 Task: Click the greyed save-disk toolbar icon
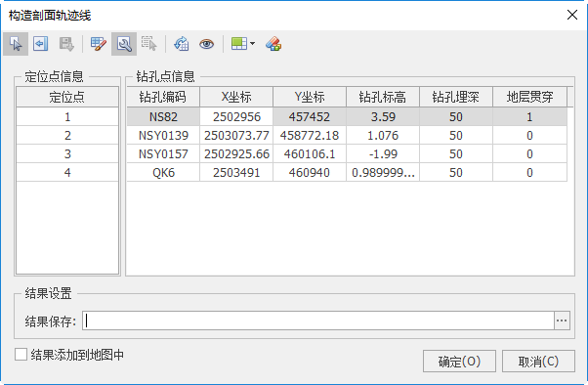click(x=66, y=44)
